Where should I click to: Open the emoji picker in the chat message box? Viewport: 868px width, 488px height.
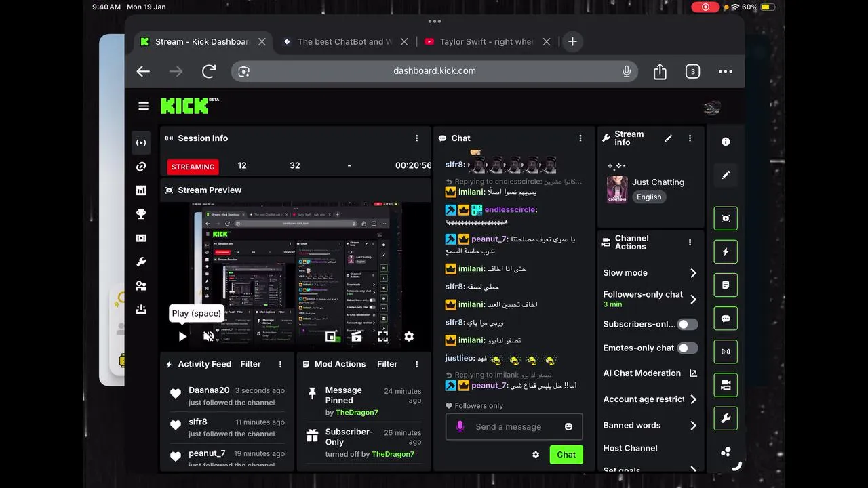coord(568,426)
